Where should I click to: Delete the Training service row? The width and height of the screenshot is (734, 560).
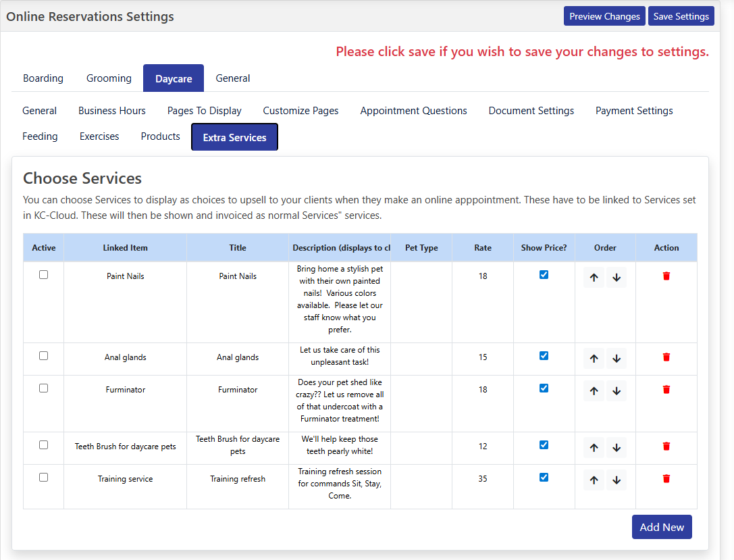point(666,478)
